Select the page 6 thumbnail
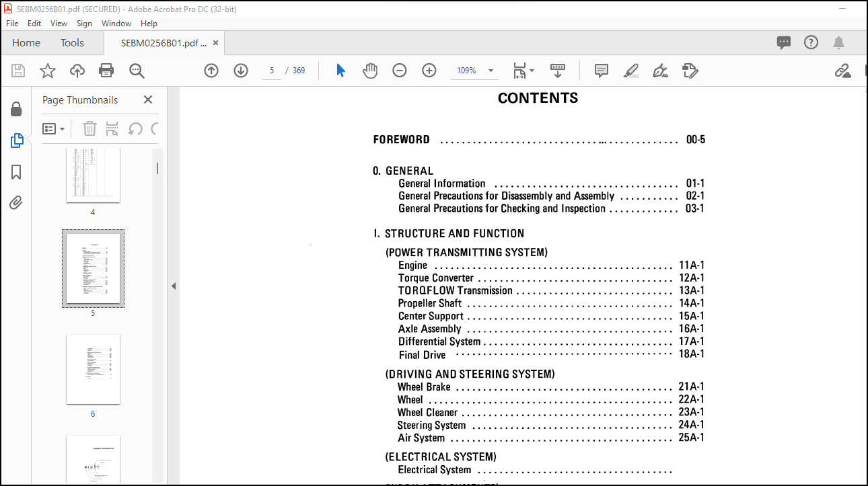Image resolution: width=868 pixels, height=486 pixels. [93, 369]
